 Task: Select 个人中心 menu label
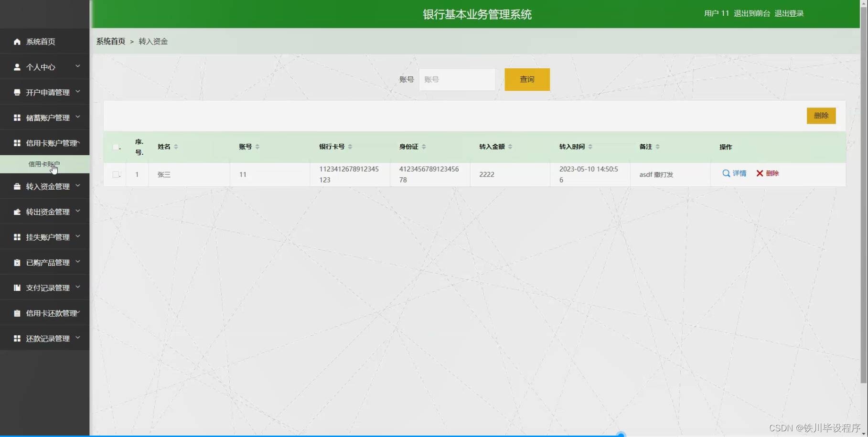coord(41,67)
